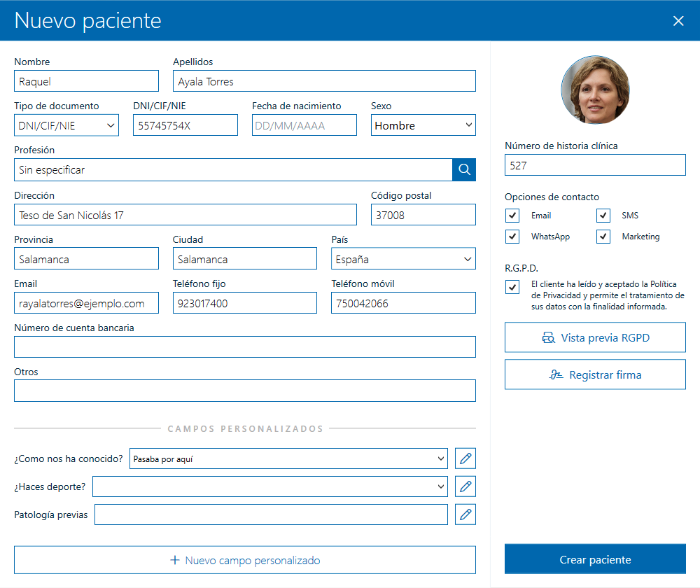Viewport: 700px width, 588px height.
Task: Click the edit pencil icon for ¿Haces deporte?
Action: [x=465, y=486]
